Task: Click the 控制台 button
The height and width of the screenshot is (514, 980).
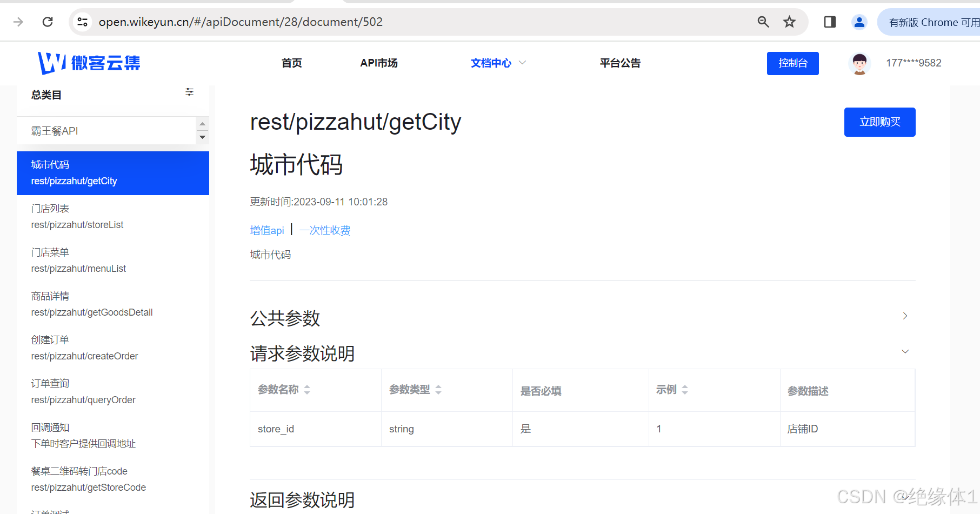Action: click(793, 63)
